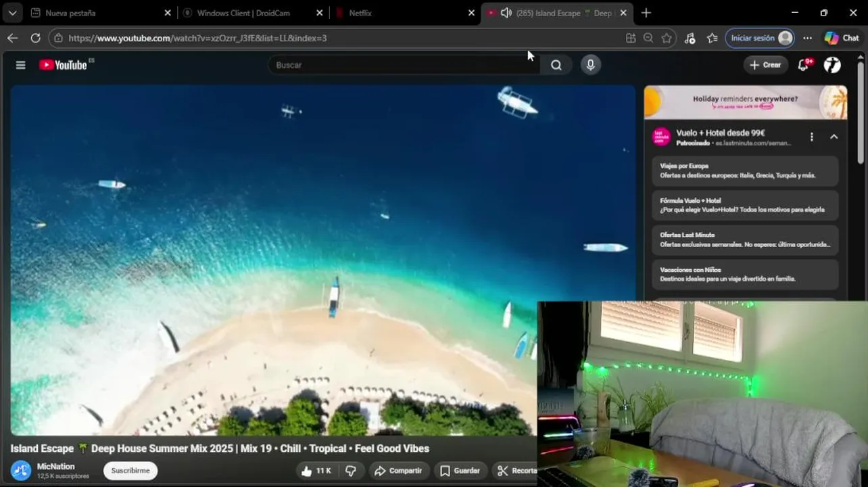Focus the YouTube Buscar search field
Viewport: 868px width, 487px height.
[x=403, y=65]
